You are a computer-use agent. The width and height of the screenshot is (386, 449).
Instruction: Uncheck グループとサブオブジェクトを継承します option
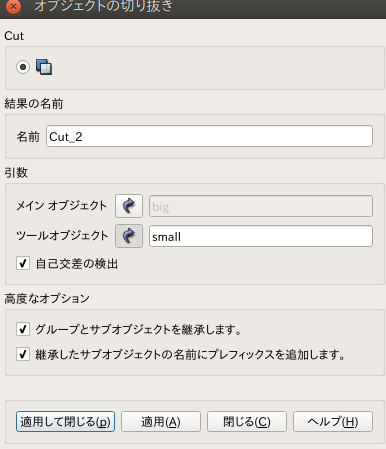click(x=23, y=329)
